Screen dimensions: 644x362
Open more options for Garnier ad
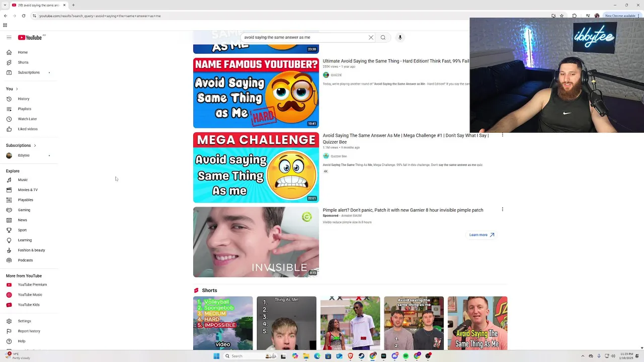coord(502,210)
